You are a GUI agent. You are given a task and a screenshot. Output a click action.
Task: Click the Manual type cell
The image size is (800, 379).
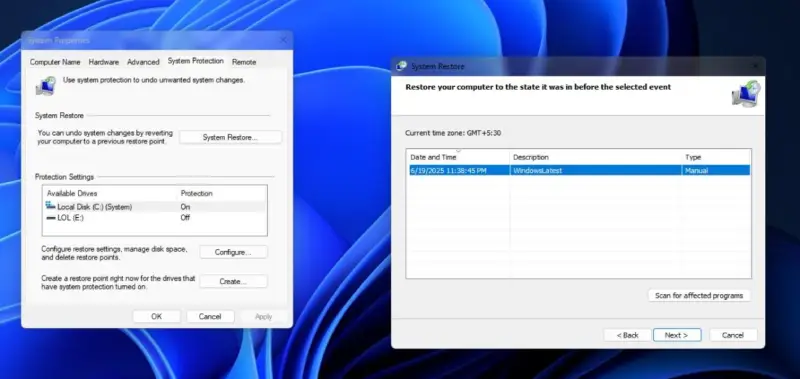click(696, 170)
